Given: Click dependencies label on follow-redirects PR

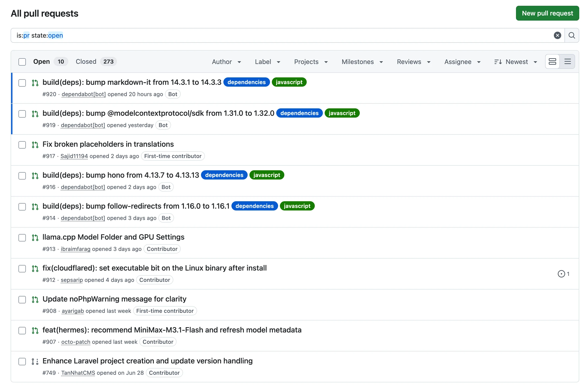Looking at the screenshot, I should click(x=254, y=206).
